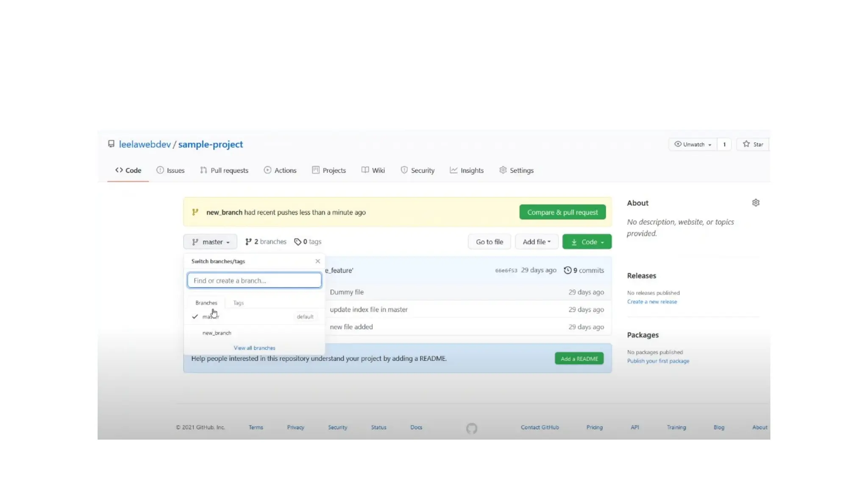The width and height of the screenshot is (868, 488).
Task: Close the Switch branches/tags popup
Action: 317,261
